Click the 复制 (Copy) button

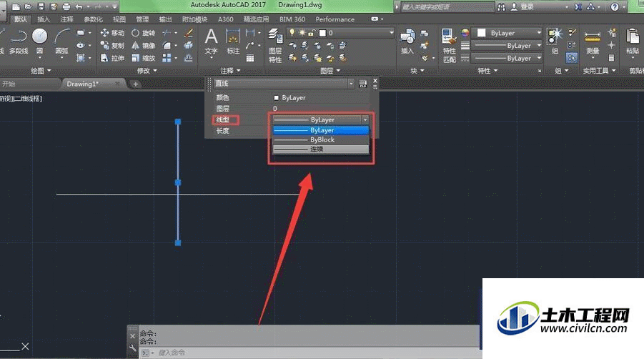coord(112,46)
